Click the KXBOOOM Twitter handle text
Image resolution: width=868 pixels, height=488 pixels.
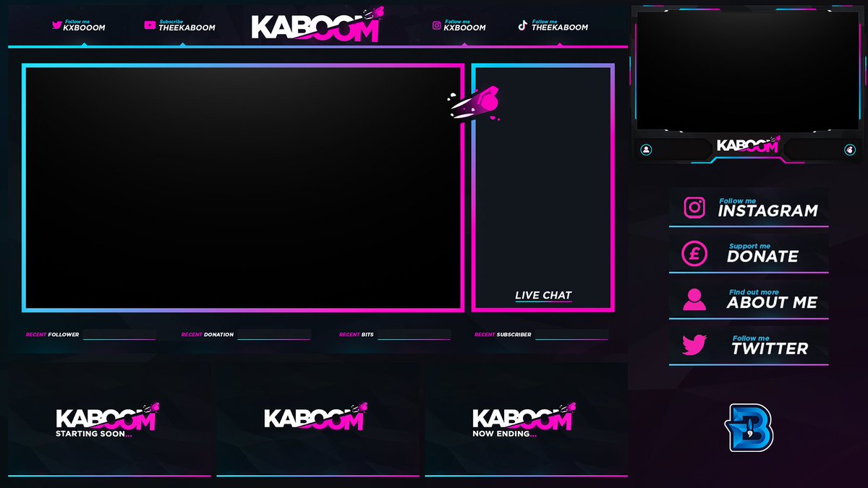click(85, 27)
